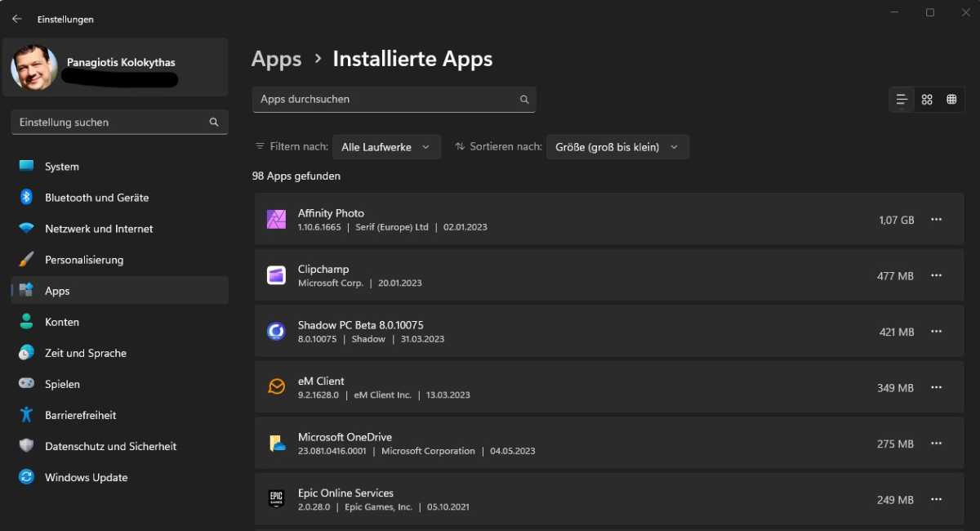
Task: Click the Barrierefreiheit accessibility icon
Action: pyautogui.click(x=26, y=414)
